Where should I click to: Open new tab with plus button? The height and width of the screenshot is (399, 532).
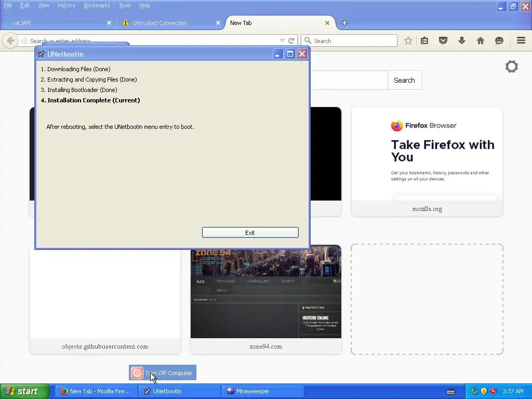[344, 23]
